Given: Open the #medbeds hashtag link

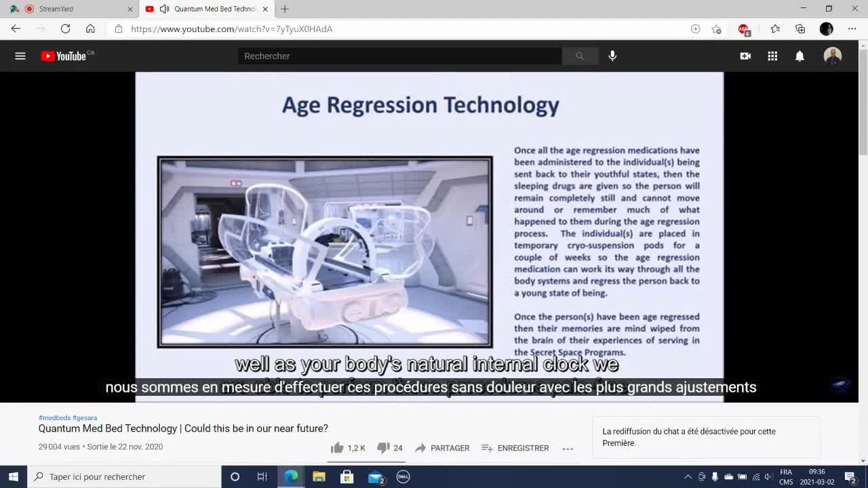Looking at the screenshot, I should coord(54,418).
